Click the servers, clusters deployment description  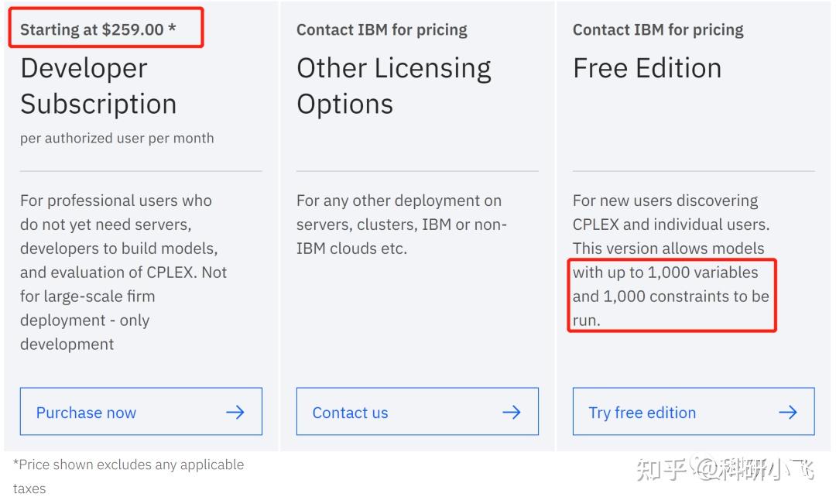[401, 225]
